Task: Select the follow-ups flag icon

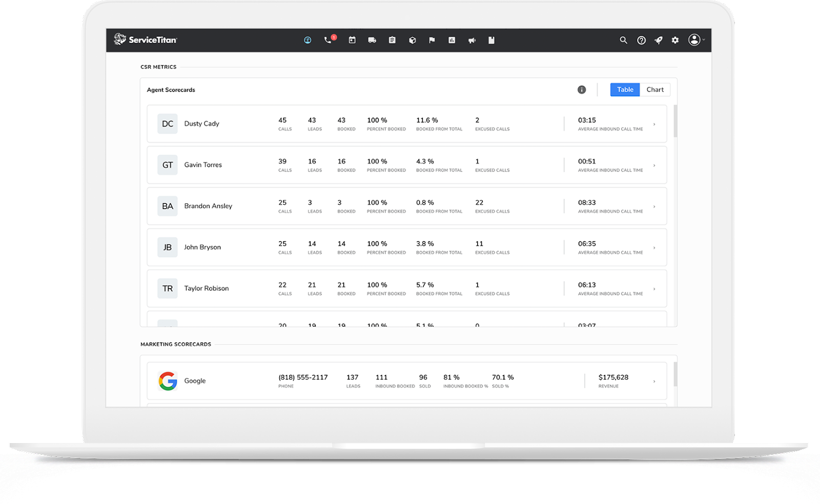Action: (x=432, y=40)
